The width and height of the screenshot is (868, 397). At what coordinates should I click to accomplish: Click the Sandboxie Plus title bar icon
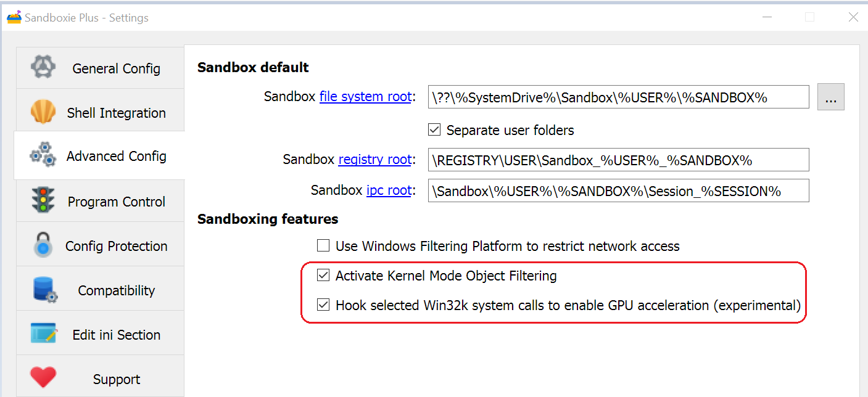point(14,17)
